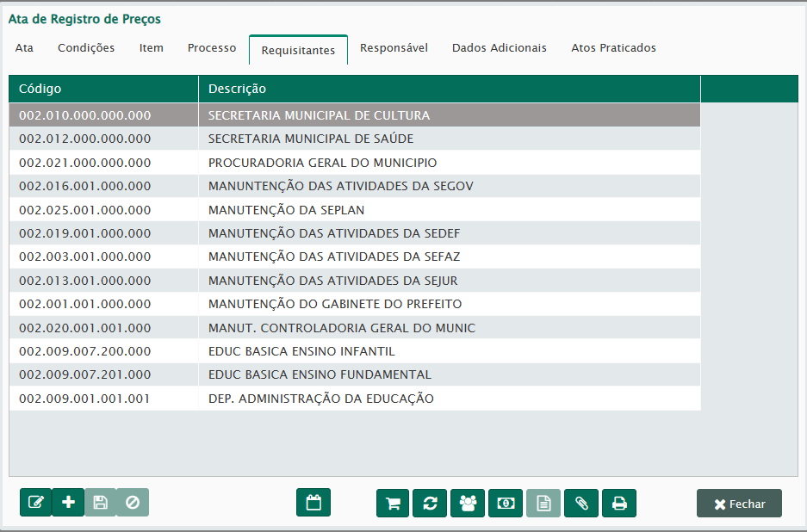Click the shopping cart icon

coord(393,504)
